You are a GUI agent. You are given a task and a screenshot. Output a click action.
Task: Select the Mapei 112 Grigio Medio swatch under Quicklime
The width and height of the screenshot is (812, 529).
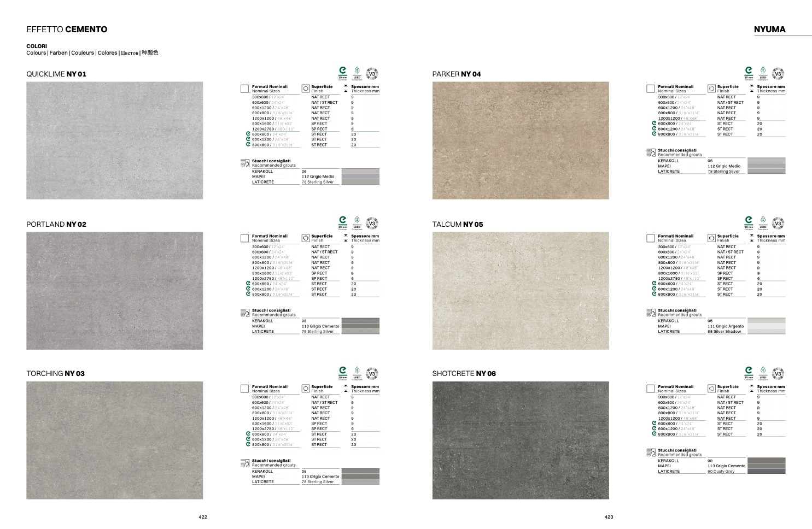click(360, 177)
